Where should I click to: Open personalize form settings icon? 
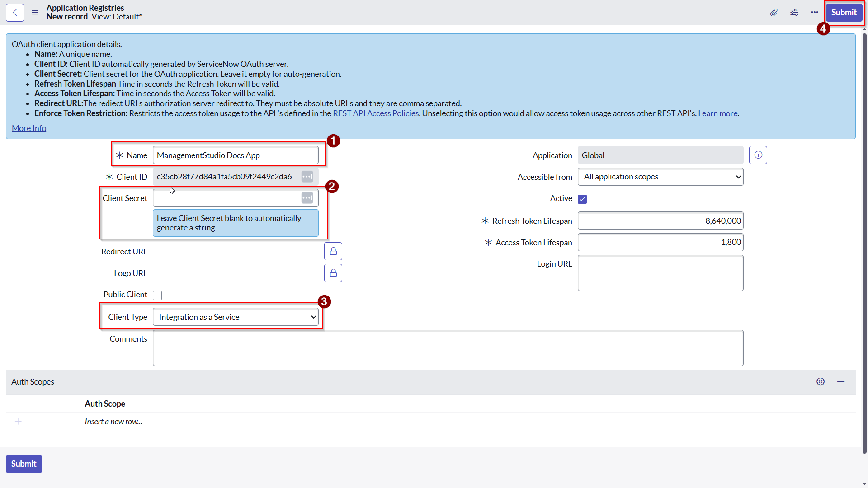[794, 13]
